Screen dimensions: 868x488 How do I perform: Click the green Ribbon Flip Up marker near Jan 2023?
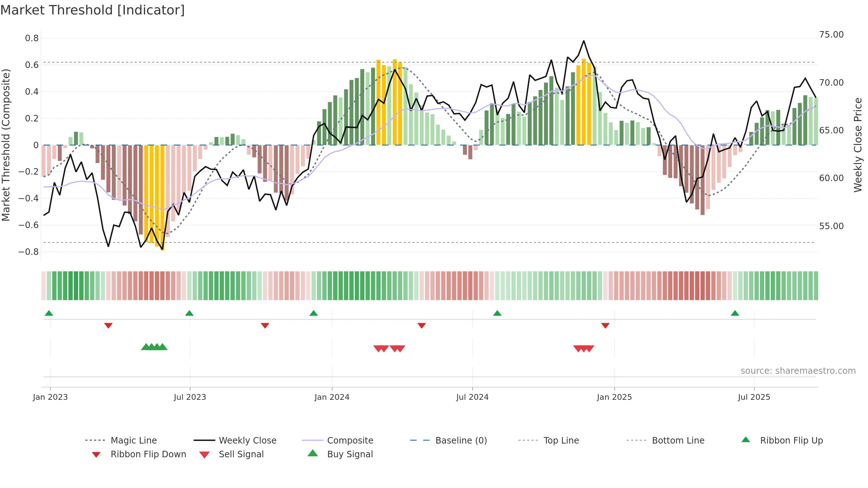(49, 313)
